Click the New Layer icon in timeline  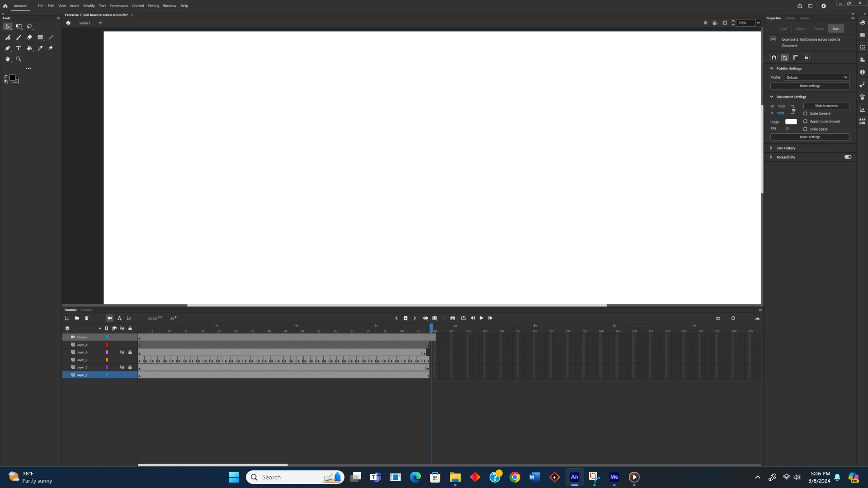pyautogui.click(x=67, y=318)
